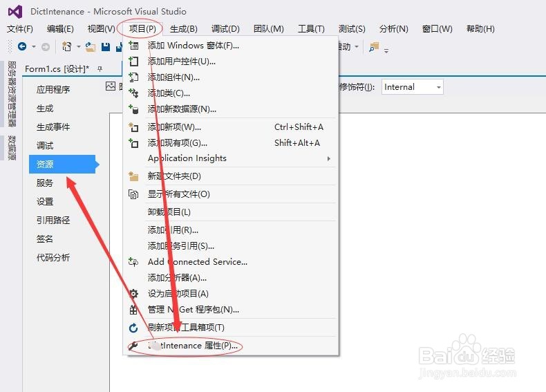Choose 添加新项(W) menu entry
This screenshot has width=546, height=392.
[231, 127]
